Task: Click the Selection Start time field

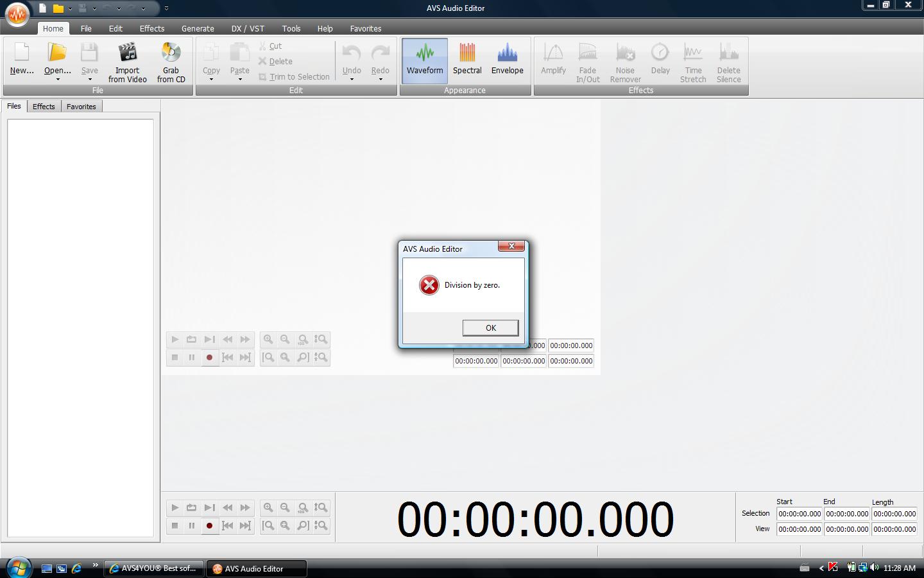Action: click(x=800, y=514)
